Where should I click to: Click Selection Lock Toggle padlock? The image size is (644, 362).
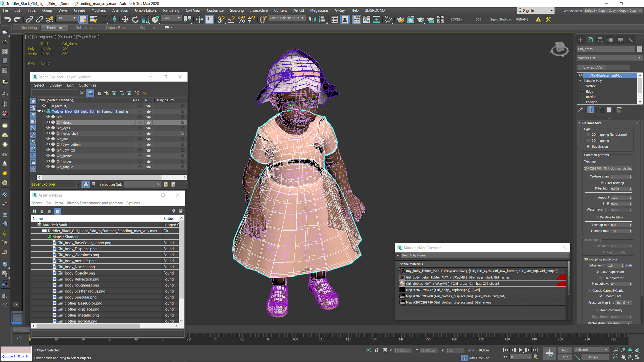pos(377,350)
